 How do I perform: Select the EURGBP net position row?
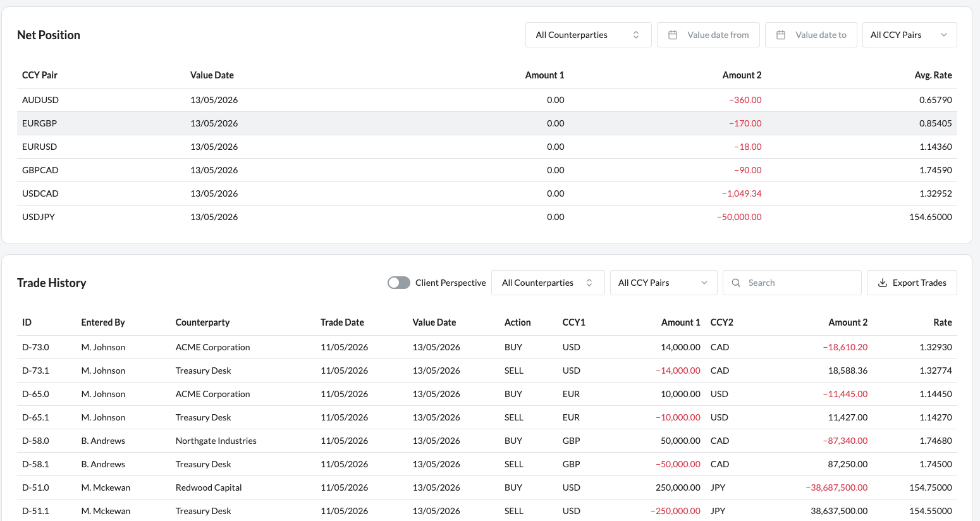[487, 123]
